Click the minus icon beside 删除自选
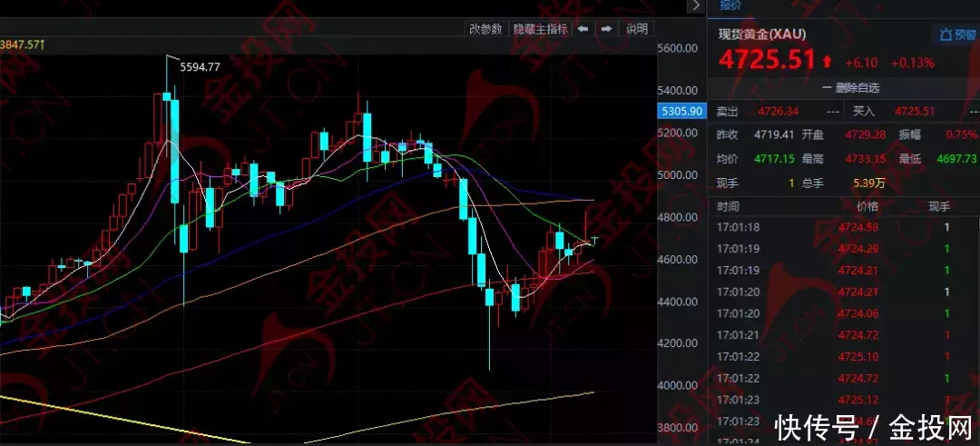This screenshot has height=446, width=980. pyautogui.click(x=826, y=88)
